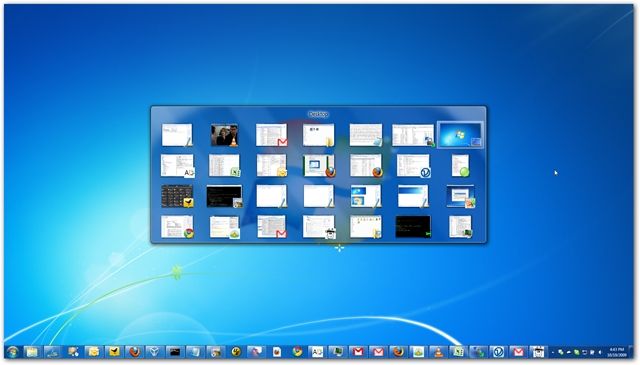The height and width of the screenshot is (365, 640).
Task: Click the Google Chrome taskbar icon
Action: coord(297,352)
